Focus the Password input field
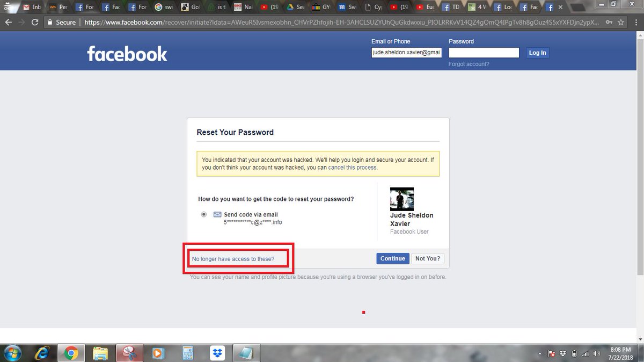This screenshot has height=362, width=644. click(484, 53)
